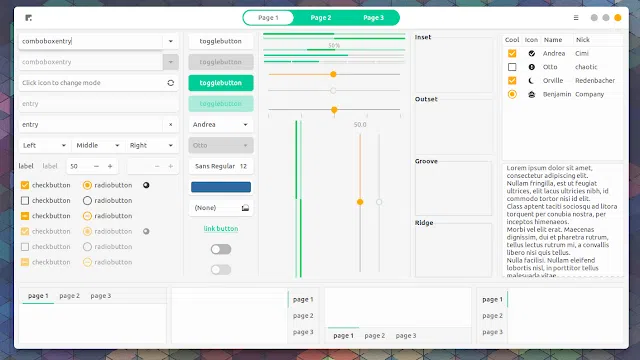The width and height of the screenshot is (640, 360).
Task: Switch to Page 2 in the header
Action: [321, 18]
